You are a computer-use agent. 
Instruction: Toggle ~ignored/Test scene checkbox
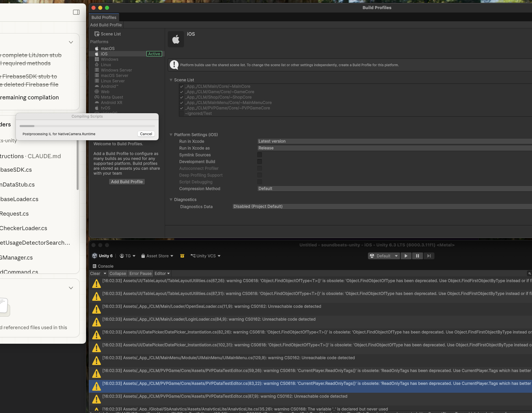182,114
